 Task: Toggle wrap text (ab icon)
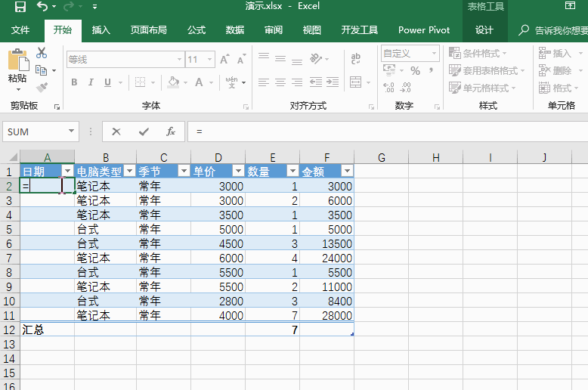point(355,58)
